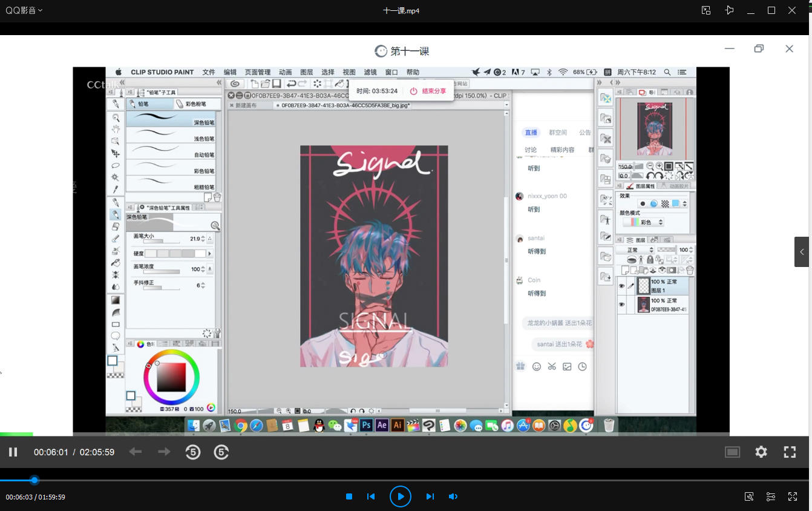Select the hand move tool in the toolbox
The height and width of the screenshot is (511, 812).
116,130
